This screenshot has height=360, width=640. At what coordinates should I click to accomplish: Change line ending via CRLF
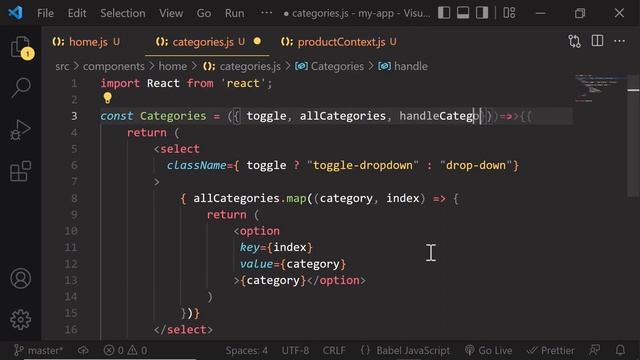pyautogui.click(x=334, y=350)
